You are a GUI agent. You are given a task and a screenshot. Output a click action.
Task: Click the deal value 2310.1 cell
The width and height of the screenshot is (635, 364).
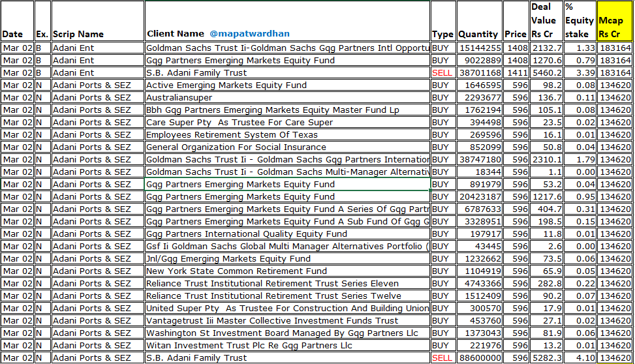click(x=546, y=160)
